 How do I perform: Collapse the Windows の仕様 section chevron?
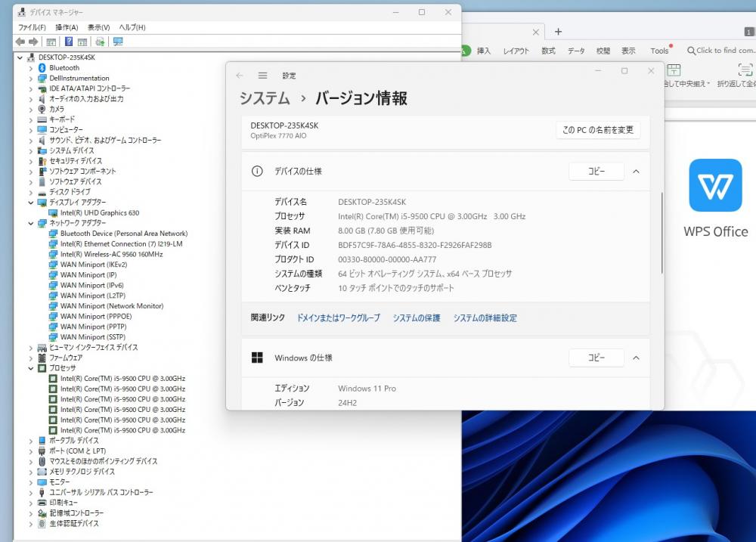[636, 358]
